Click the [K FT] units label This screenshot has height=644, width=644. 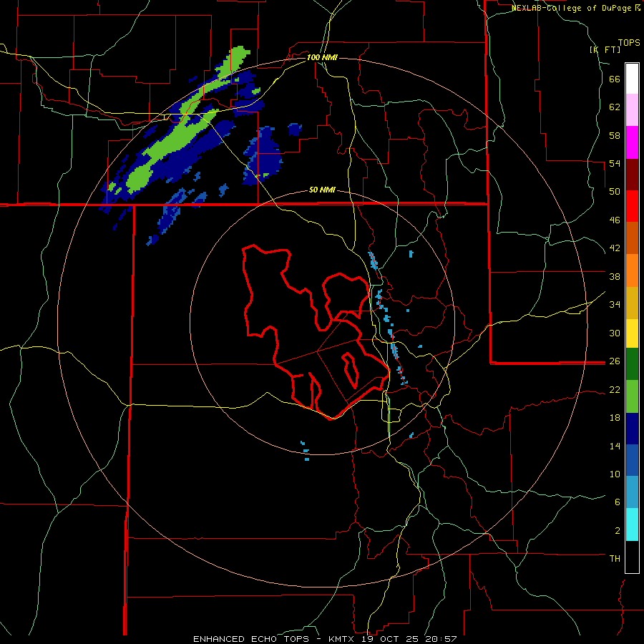(x=605, y=49)
